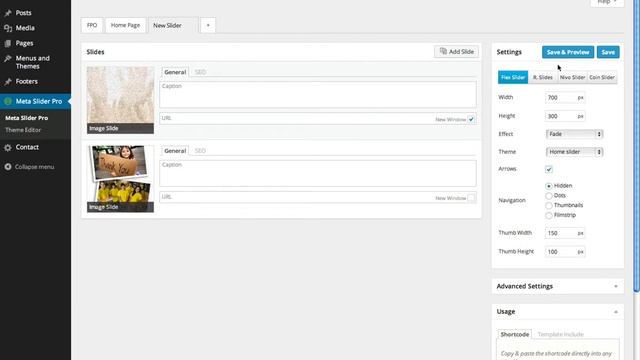Screen dimensions: 640x360
Task: Uncheck New Window on first slide
Action: tap(471, 119)
